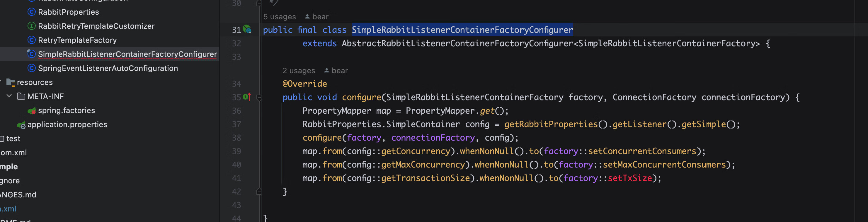Click AbstractRabbitListenerContainerFactoryConfigurer in extends clause
The height and width of the screenshot is (222, 868).
[457, 43]
